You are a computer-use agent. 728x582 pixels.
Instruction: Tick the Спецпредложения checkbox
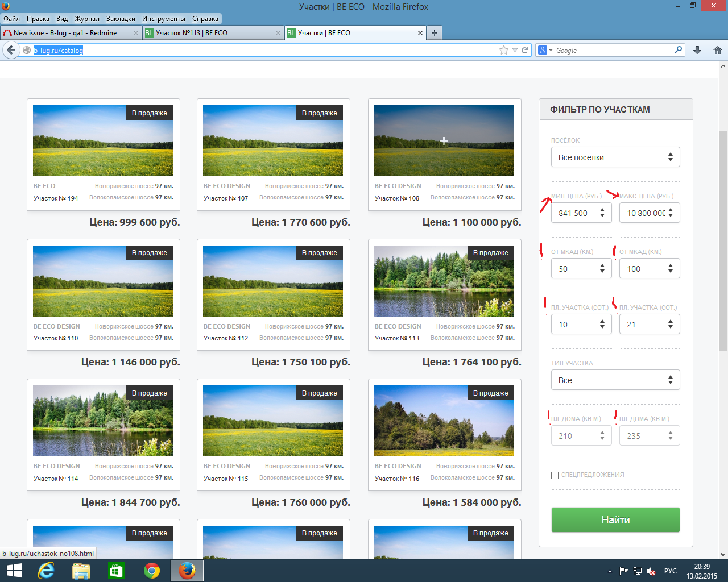[x=555, y=475]
